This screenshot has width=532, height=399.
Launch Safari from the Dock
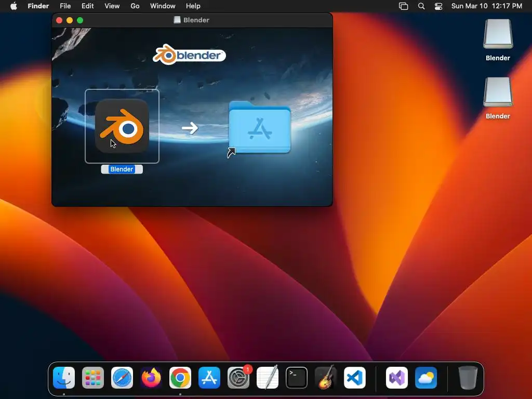[x=122, y=378]
